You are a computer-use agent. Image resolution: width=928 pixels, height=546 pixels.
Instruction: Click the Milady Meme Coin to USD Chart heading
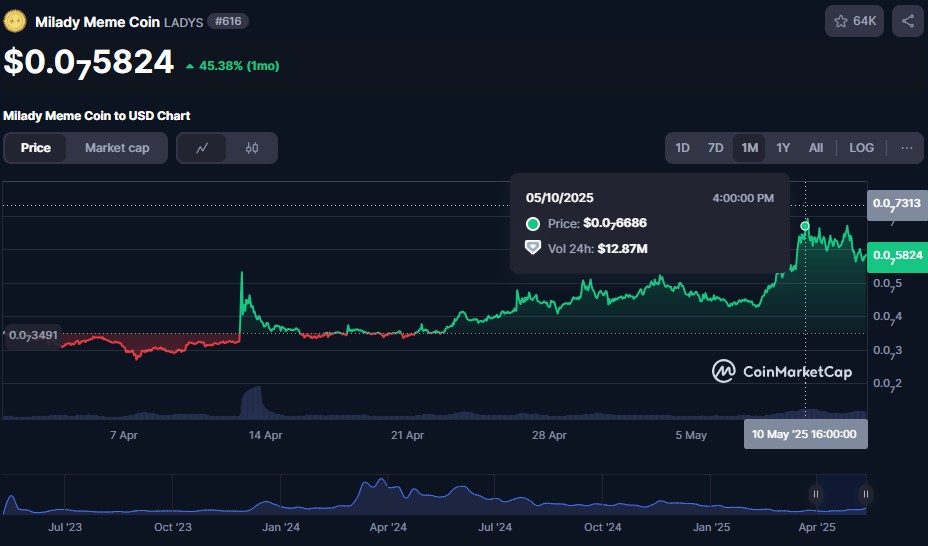tap(96, 116)
